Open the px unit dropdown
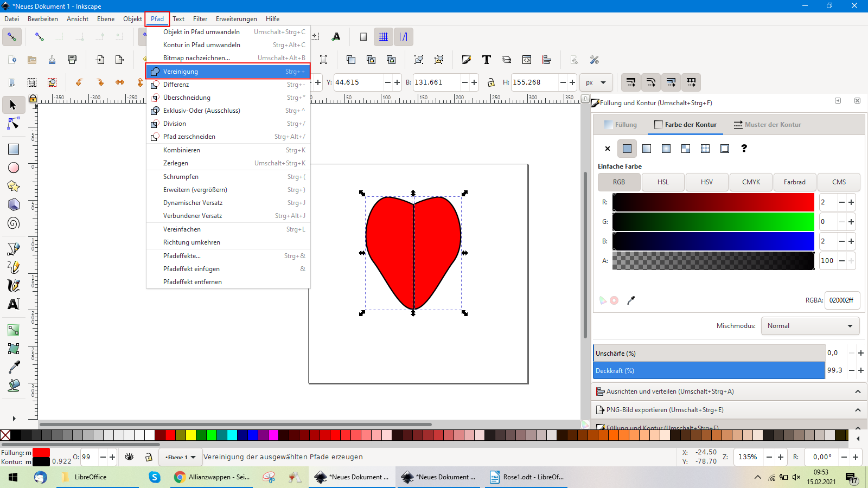 pyautogui.click(x=596, y=82)
